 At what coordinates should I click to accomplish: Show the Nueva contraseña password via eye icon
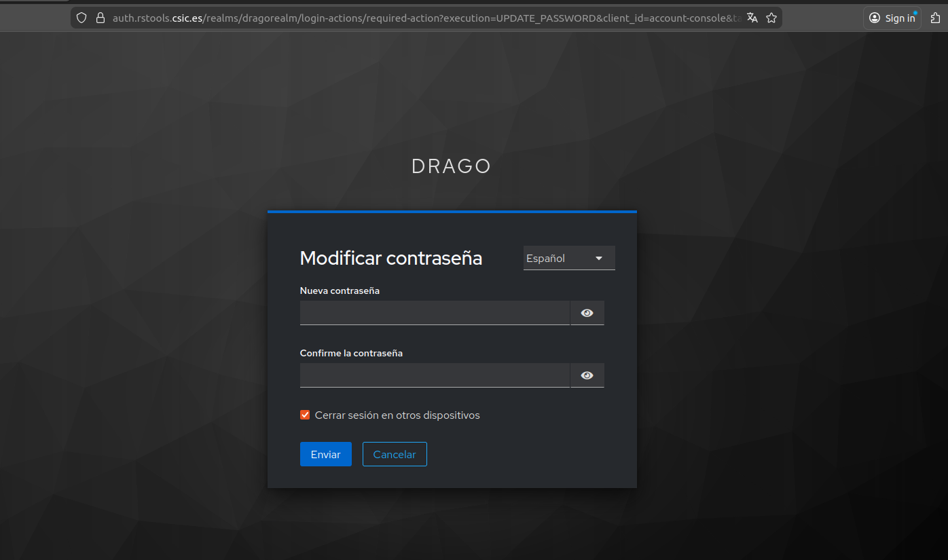click(587, 313)
